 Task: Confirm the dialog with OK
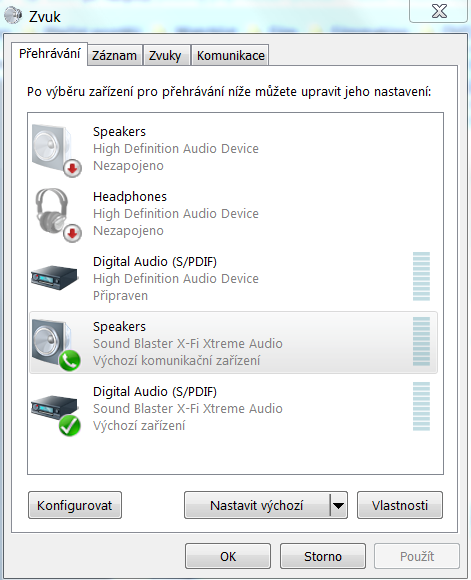[228, 556]
